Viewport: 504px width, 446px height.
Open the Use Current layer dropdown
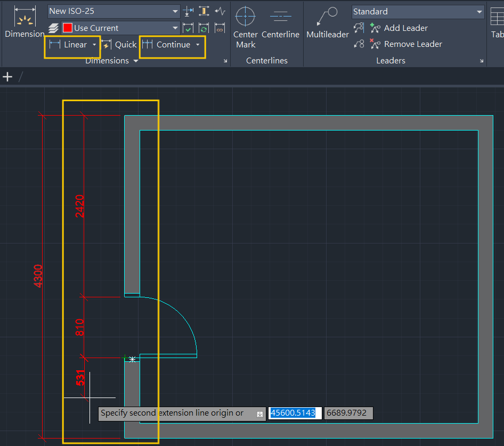click(x=176, y=28)
